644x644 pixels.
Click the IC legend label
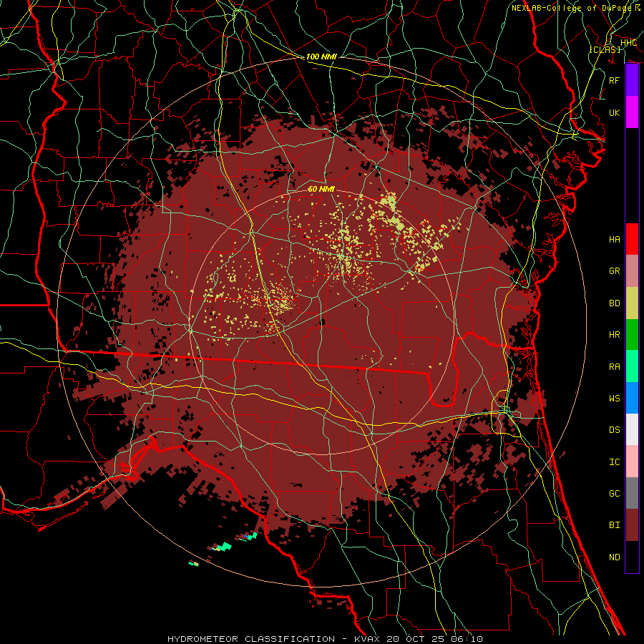pyautogui.click(x=614, y=462)
